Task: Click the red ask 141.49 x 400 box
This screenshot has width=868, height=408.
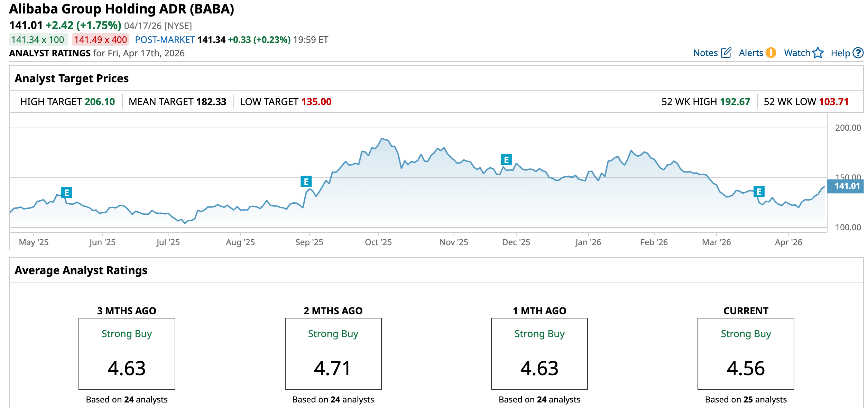Action: click(100, 40)
